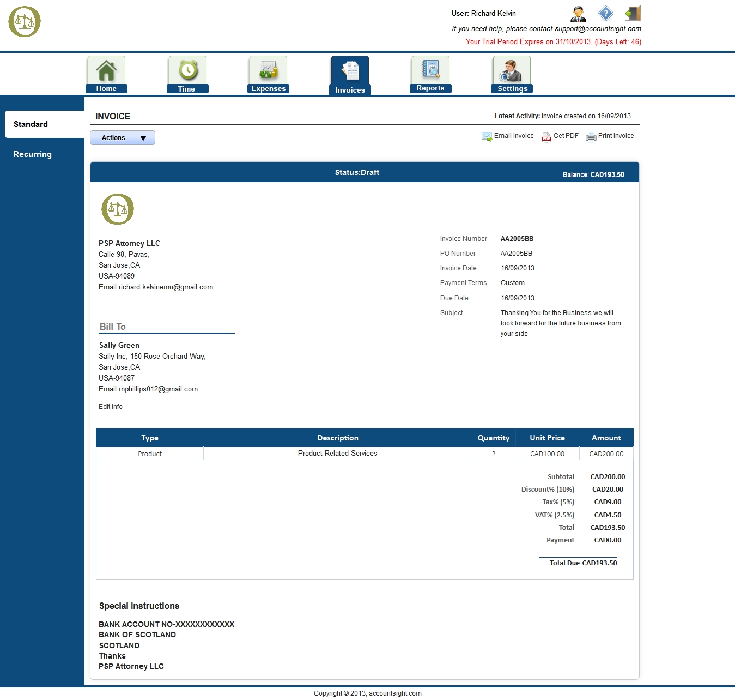Click the Unit Price column header

click(x=548, y=438)
